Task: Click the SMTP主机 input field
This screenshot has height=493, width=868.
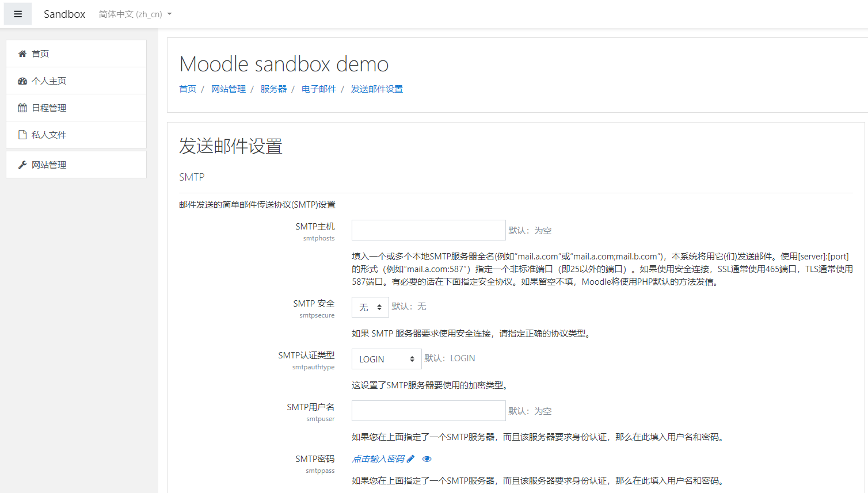Action: pyautogui.click(x=428, y=230)
